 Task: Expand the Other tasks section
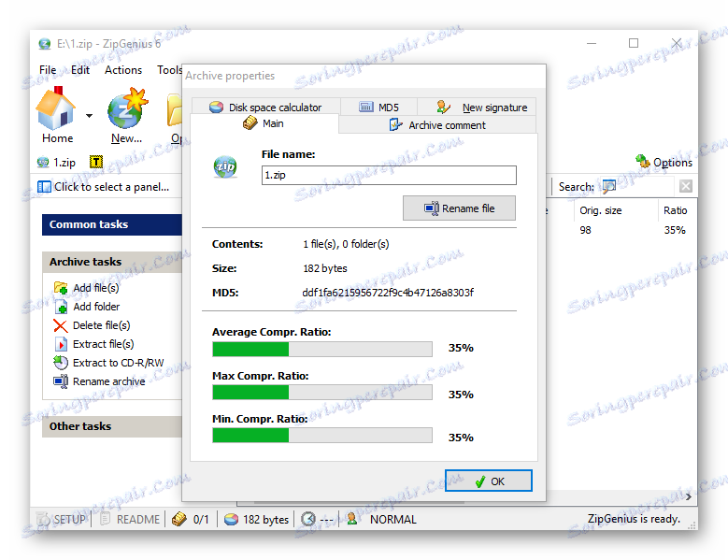coord(112,426)
